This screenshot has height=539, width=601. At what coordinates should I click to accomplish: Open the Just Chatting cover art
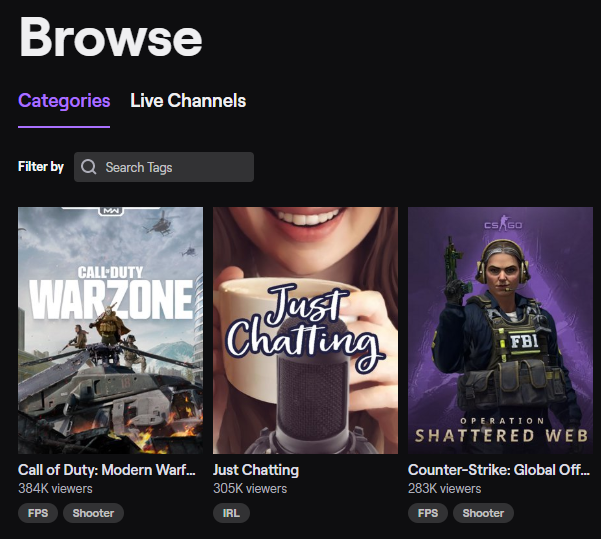(x=305, y=330)
